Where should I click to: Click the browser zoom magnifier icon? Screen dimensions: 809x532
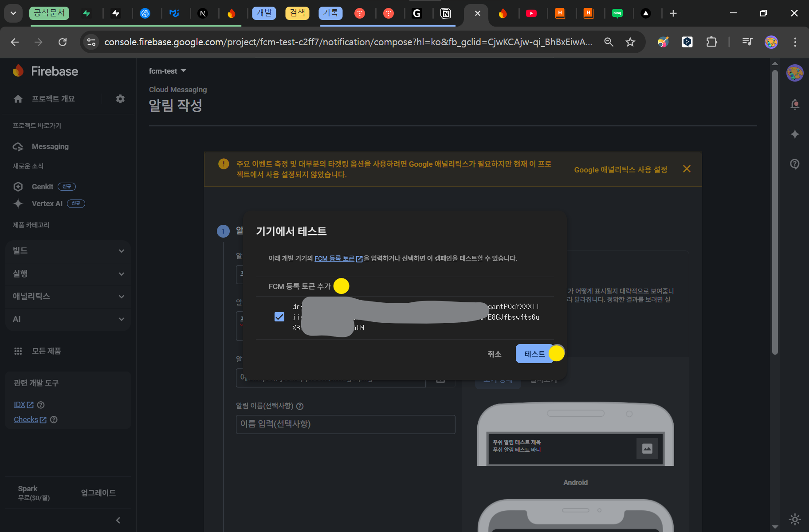coord(609,42)
